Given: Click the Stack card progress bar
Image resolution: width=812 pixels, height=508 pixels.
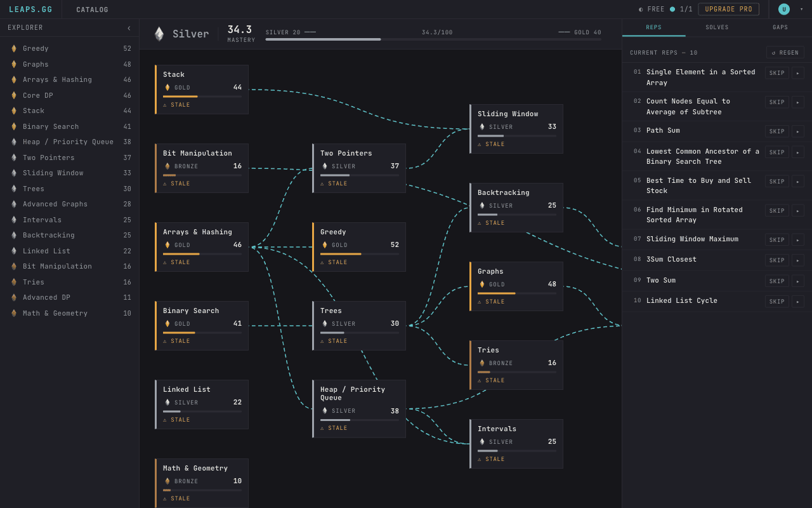Looking at the screenshot, I should [202, 97].
